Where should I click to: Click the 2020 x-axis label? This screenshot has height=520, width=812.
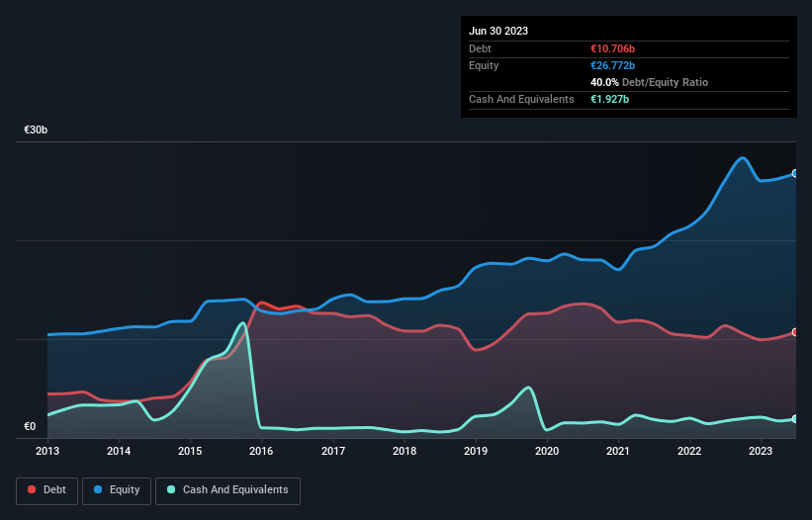point(547,451)
